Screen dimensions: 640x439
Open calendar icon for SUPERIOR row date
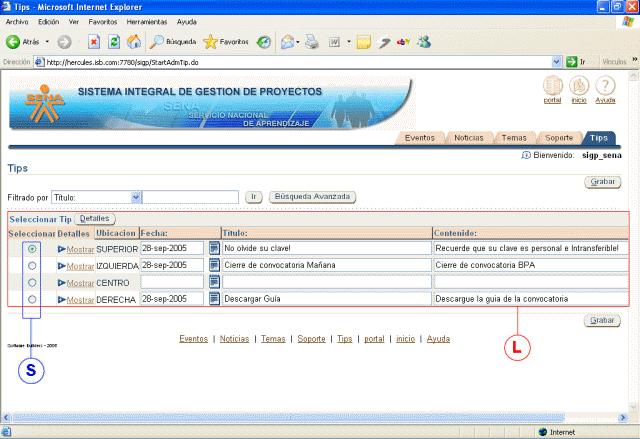[214, 248]
